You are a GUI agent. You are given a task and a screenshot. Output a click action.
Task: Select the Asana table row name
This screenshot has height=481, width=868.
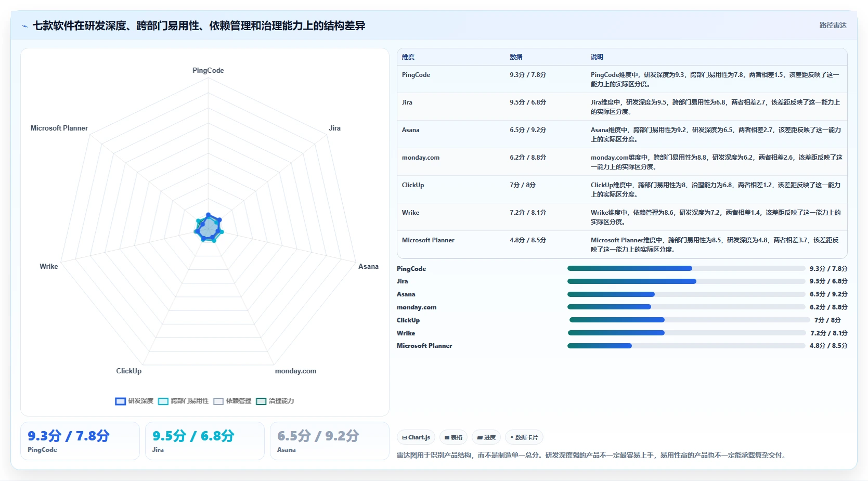pos(410,130)
